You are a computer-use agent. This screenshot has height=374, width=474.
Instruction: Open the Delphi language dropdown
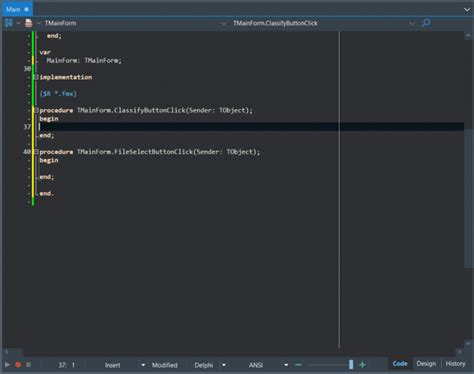click(224, 365)
